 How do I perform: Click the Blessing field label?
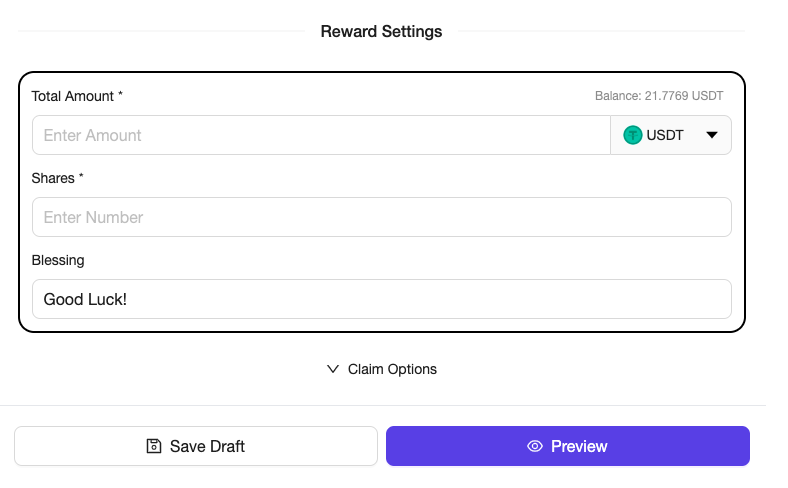tap(58, 260)
